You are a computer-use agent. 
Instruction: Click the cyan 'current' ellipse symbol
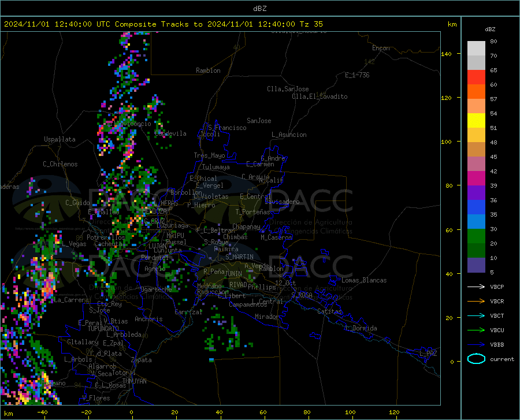pos(476,359)
